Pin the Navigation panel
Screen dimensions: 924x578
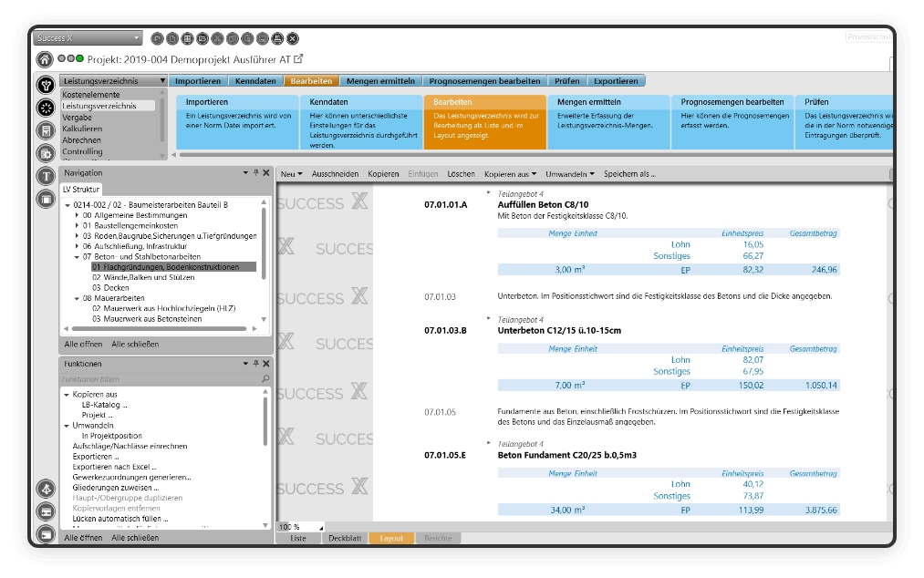coord(255,172)
